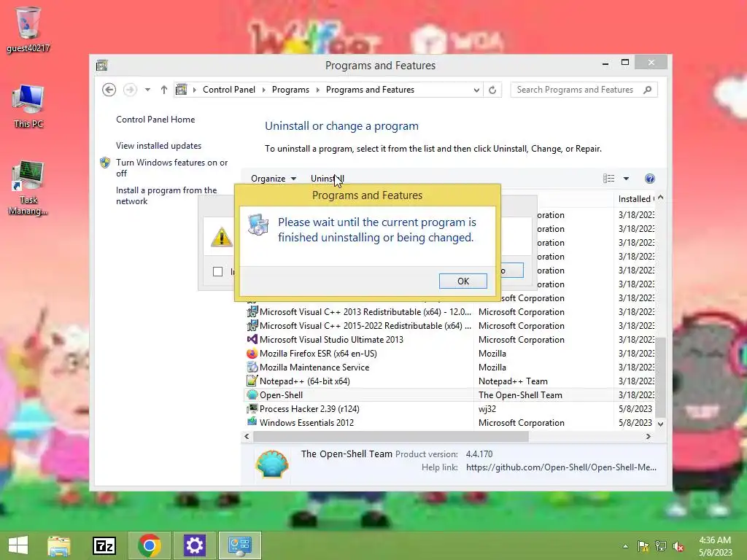Click Programs and Features breadcrumb
This screenshot has height=560, width=747.
(370, 90)
